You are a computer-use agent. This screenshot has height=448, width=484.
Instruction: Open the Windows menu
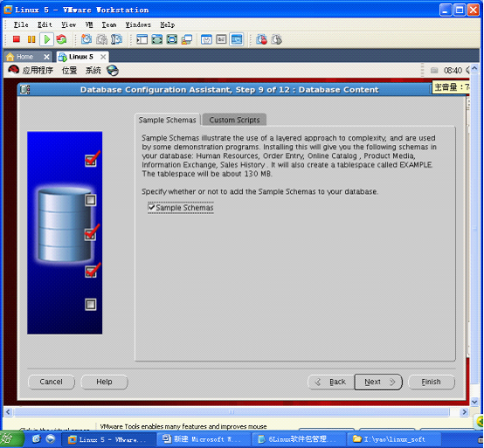[138, 24]
